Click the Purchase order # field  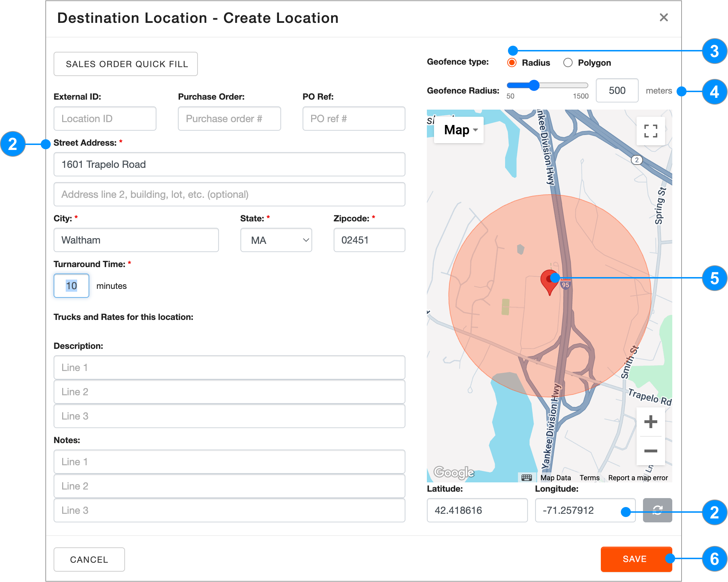pyautogui.click(x=229, y=119)
